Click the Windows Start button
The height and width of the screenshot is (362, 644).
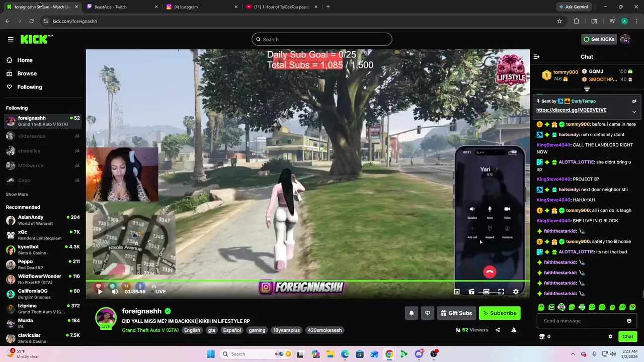[211, 354]
